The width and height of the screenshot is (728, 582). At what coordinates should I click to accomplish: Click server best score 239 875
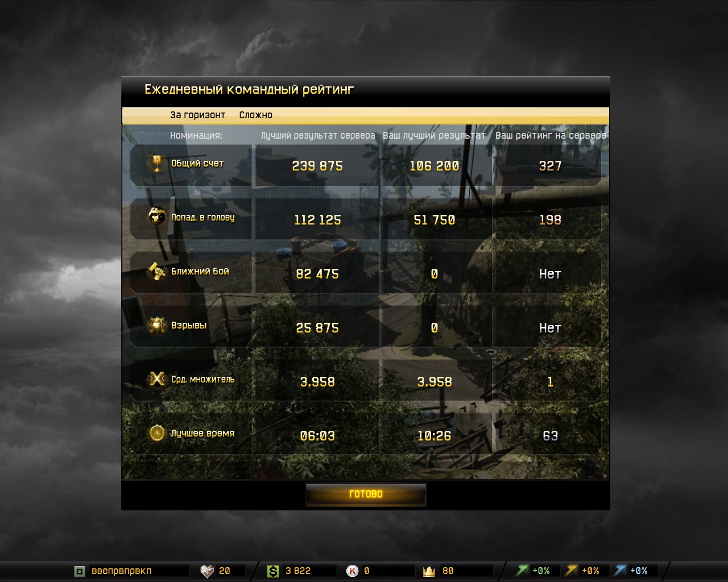tap(317, 166)
